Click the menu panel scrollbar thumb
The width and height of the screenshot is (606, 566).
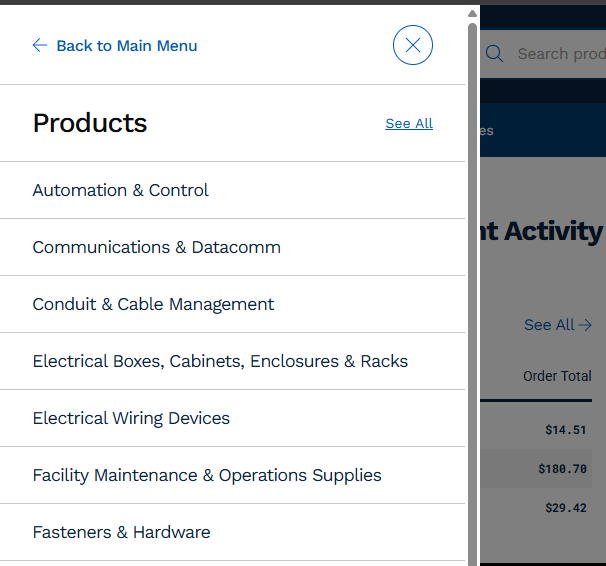point(472,294)
